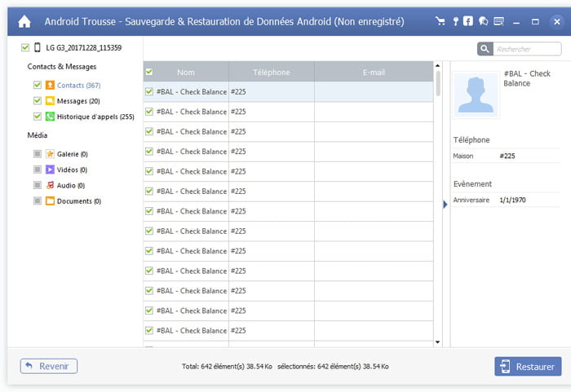Toggle the Messages (20) checkbox
This screenshot has height=392, width=571.
coord(38,101)
